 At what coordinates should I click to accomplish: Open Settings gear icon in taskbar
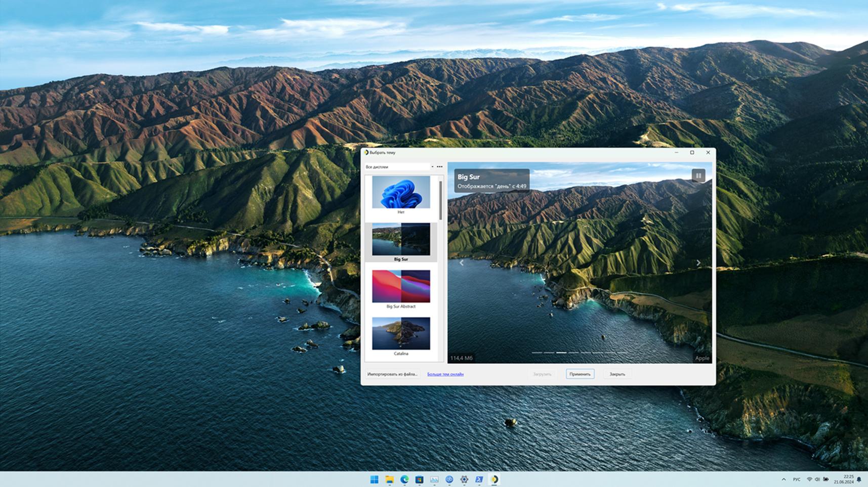(x=464, y=479)
